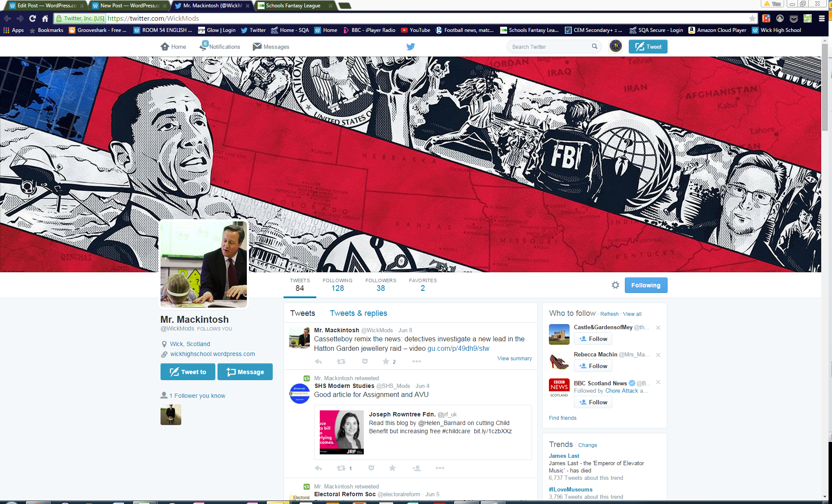Open the profile gear options dropdown
Viewport: 832px width, 504px height.
615,285
